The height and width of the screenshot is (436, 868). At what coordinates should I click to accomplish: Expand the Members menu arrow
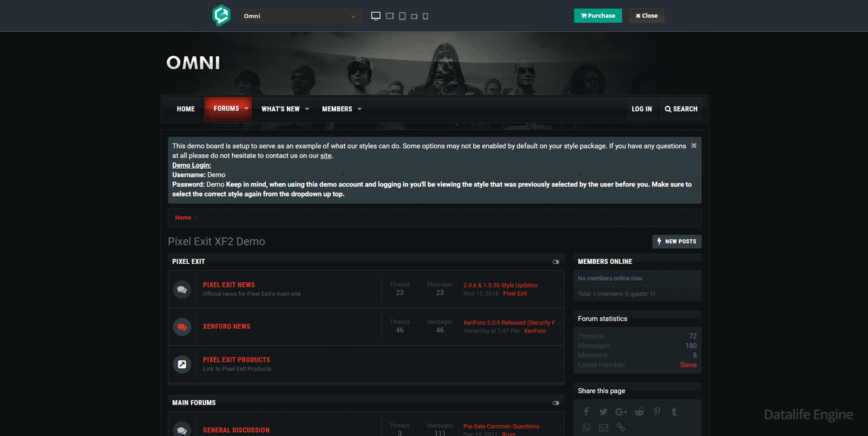359,109
